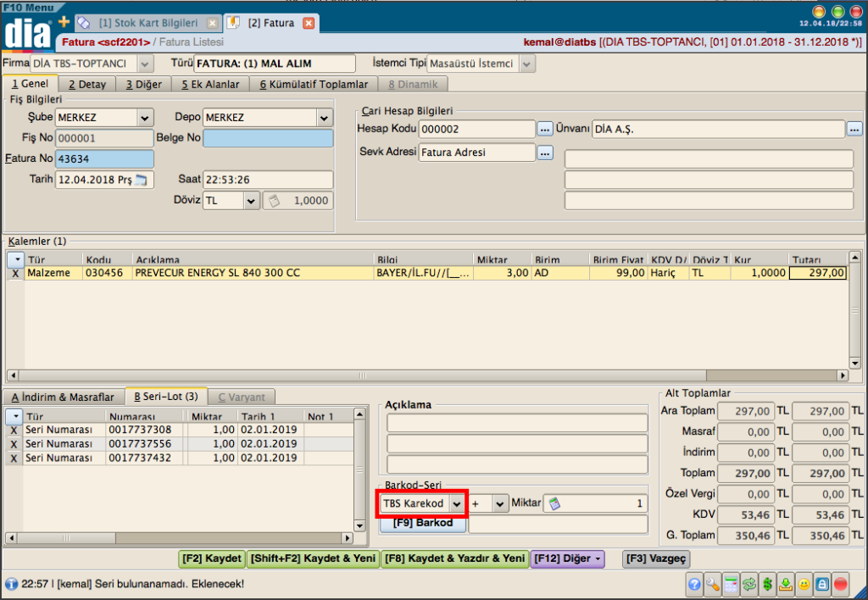Open the green dollar currency icon

pos(767,584)
